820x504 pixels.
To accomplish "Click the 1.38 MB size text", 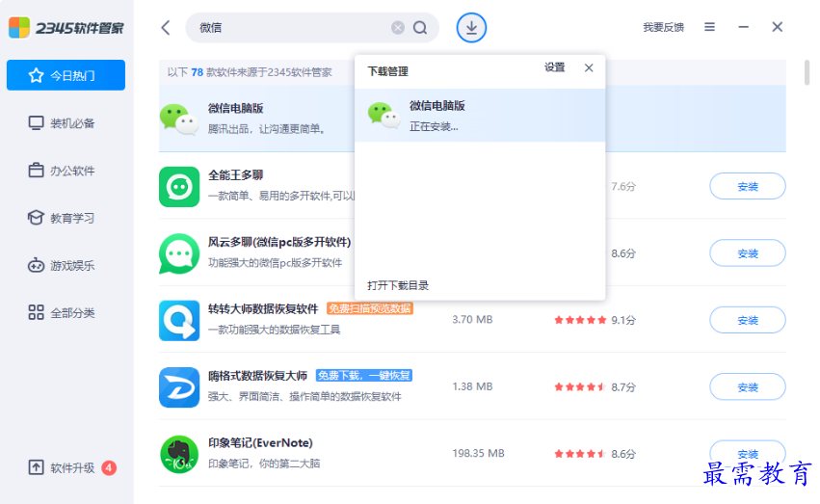I will tap(472, 386).
